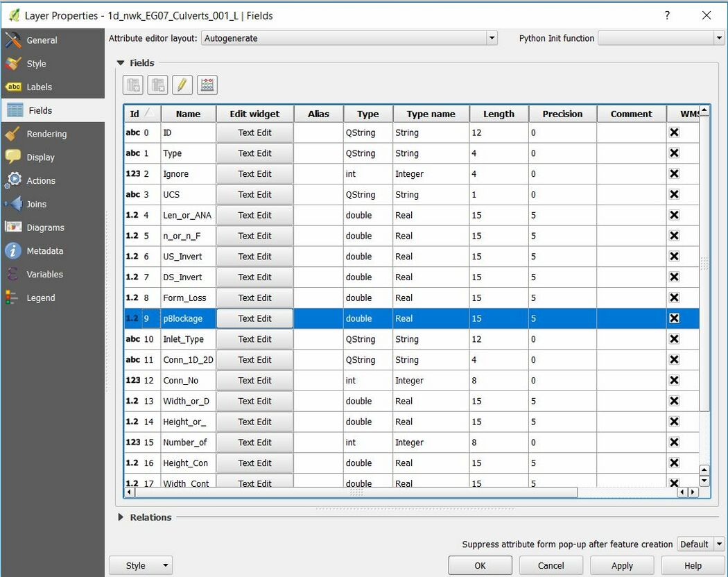Uncheck the WMS checkbox in the pBlockage row
The width and height of the screenshot is (728, 577).
click(x=674, y=318)
